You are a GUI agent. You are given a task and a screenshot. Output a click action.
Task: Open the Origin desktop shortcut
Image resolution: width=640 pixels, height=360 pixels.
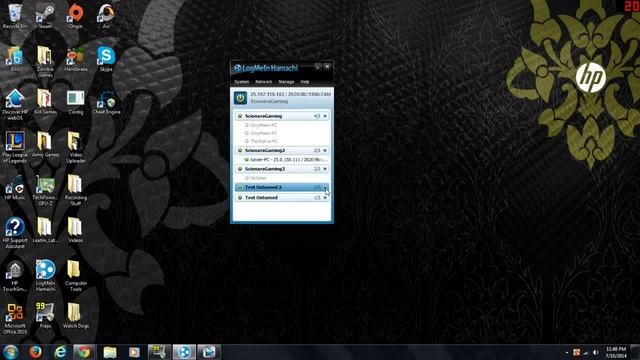pos(76,16)
